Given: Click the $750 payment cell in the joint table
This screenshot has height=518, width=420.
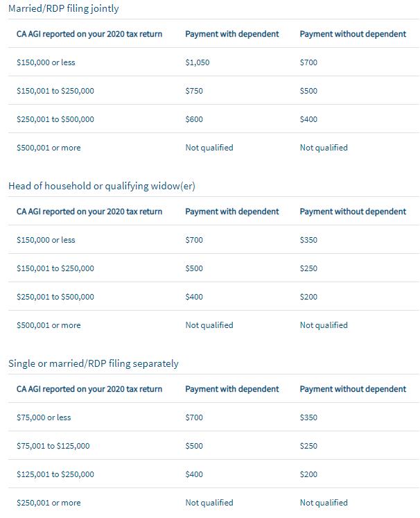Looking at the screenshot, I should [194, 91].
